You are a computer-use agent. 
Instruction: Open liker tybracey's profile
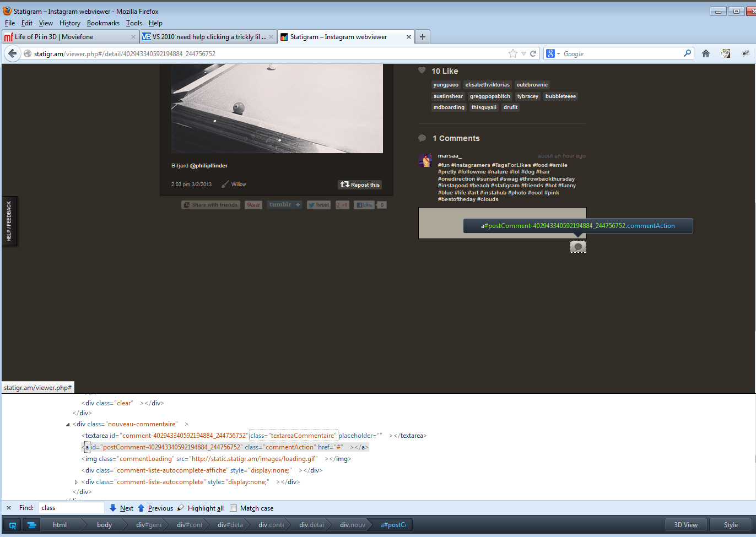(528, 96)
